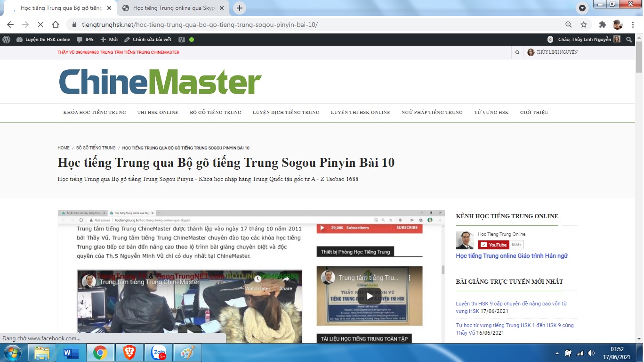644x362 pixels.
Task: Open the comments bubble showing 845
Action: click(x=85, y=40)
